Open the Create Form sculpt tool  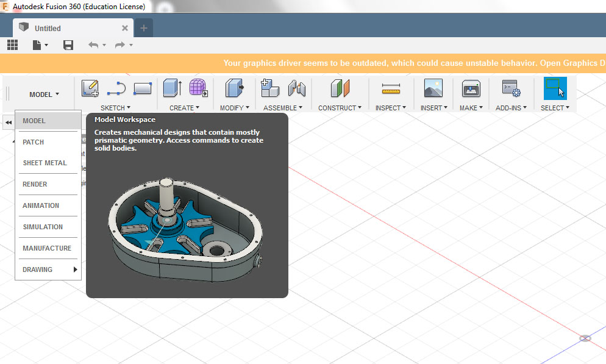(199, 88)
